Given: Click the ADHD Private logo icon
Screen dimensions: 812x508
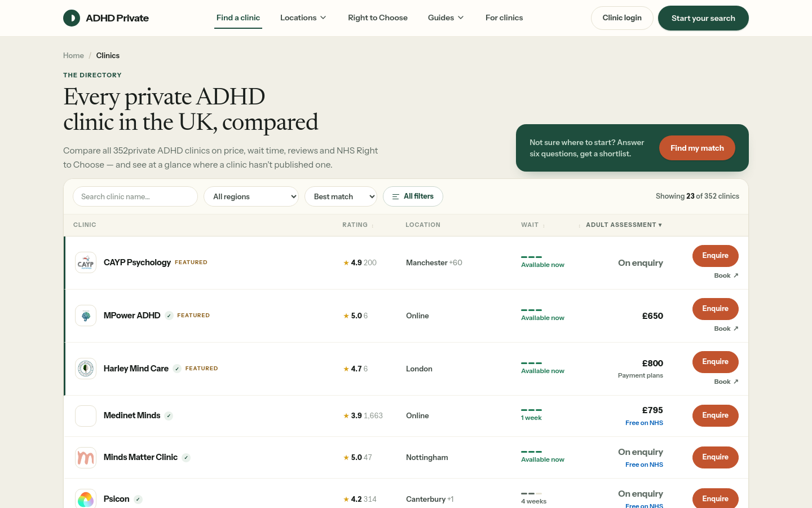Looking at the screenshot, I should click(72, 18).
